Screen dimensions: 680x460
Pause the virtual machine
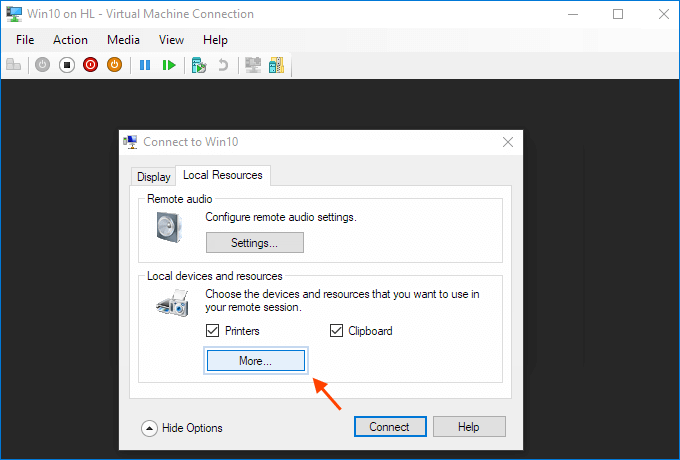coord(145,65)
